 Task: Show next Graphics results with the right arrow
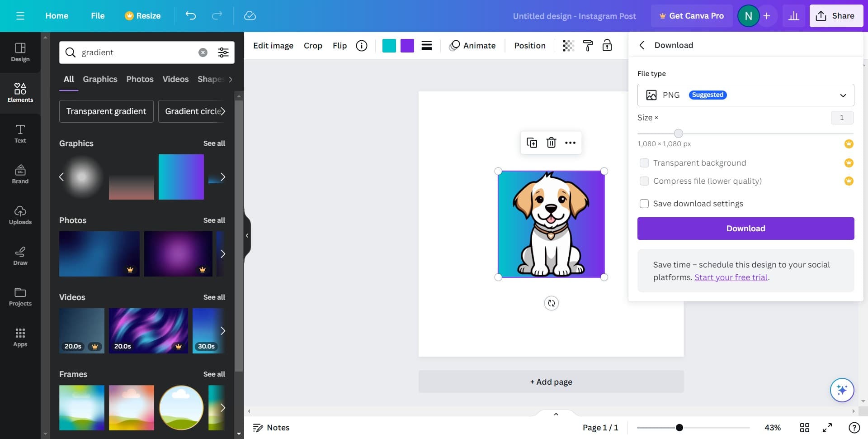point(222,177)
